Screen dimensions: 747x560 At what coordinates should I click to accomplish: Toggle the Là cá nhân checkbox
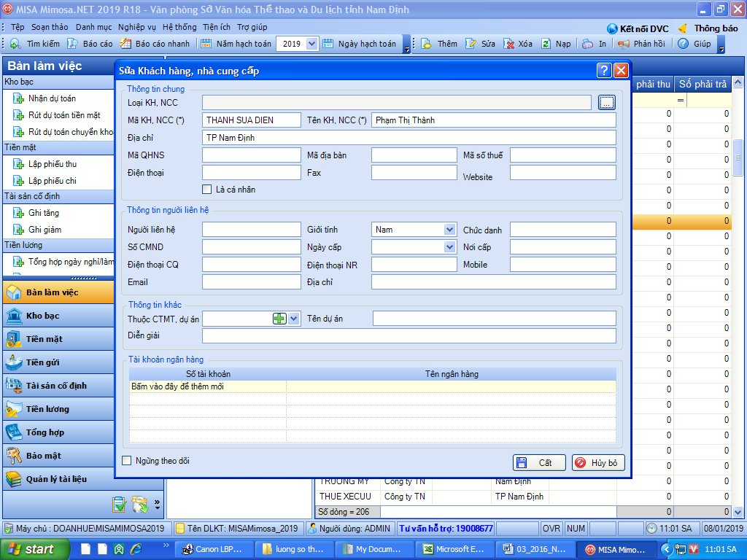pyautogui.click(x=207, y=190)
